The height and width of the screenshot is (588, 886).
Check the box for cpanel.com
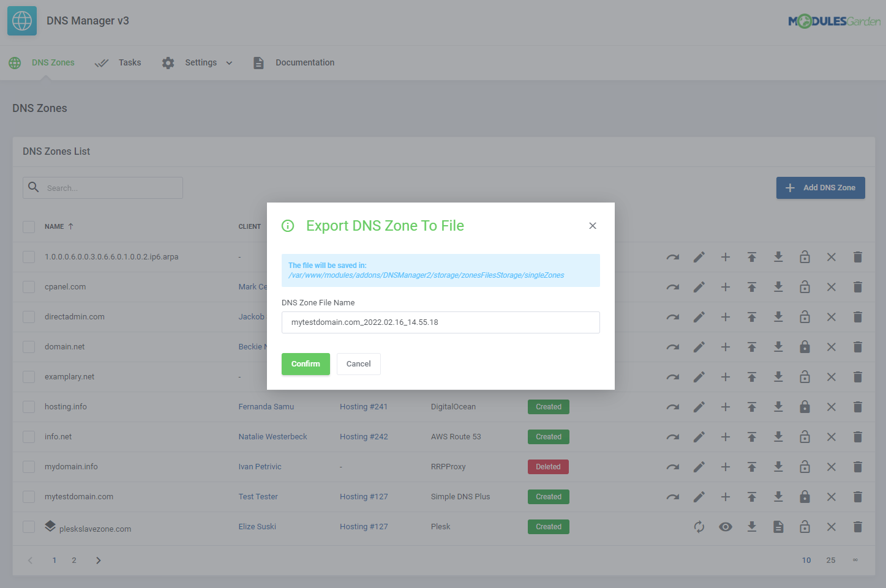click(29, 287)
